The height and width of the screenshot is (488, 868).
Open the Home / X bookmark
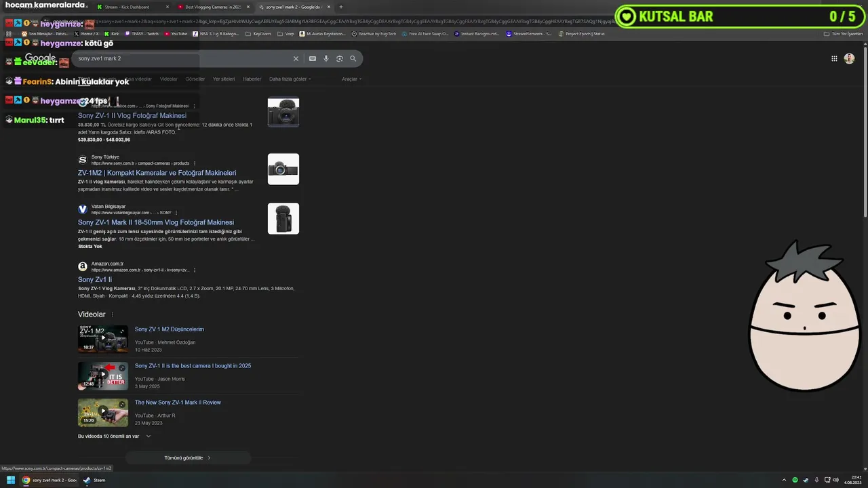[86, 33]
